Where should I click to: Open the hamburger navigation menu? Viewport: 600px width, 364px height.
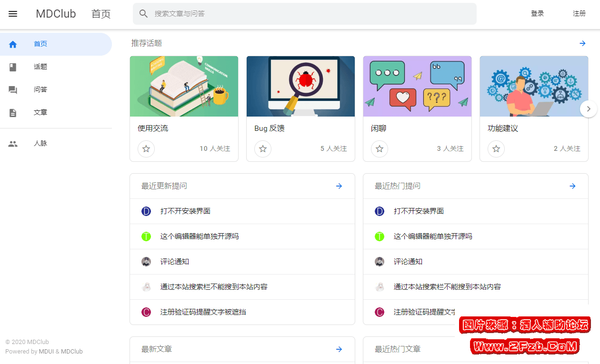click(x=13, y=14)
